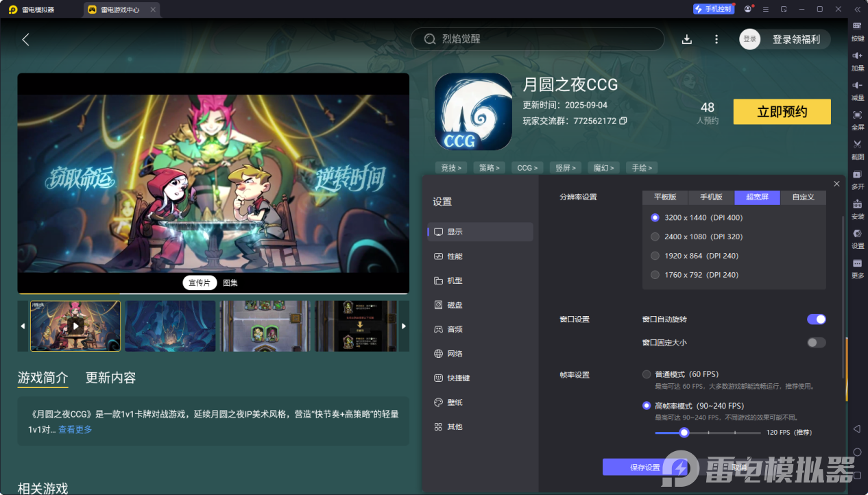Toggle 窗口固定大小 switch
The height and width of the screenshot is (495, 868).
pos(817,342)
